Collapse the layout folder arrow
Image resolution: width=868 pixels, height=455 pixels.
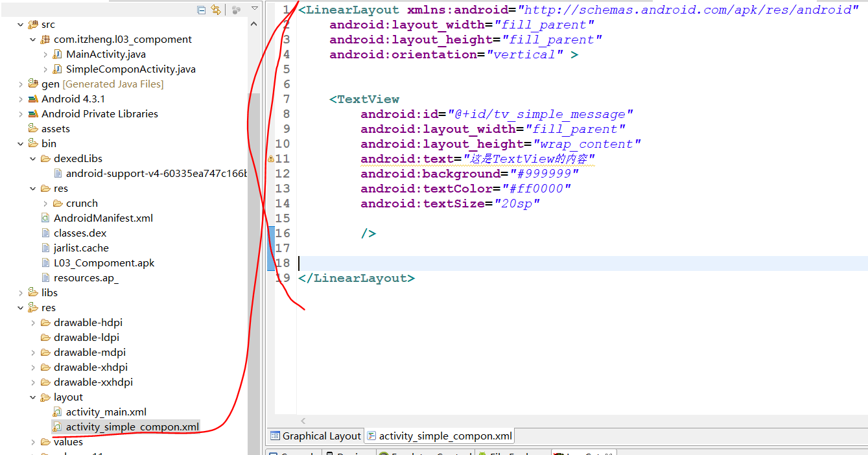pyautogui.click(x=33, y=397)
